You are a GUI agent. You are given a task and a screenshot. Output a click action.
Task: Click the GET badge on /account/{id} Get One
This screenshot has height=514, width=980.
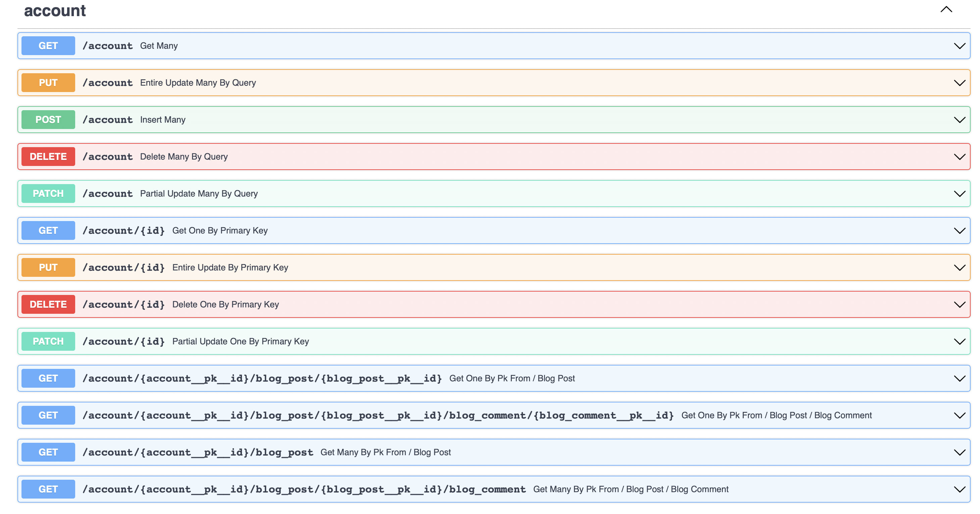point(48,230)
